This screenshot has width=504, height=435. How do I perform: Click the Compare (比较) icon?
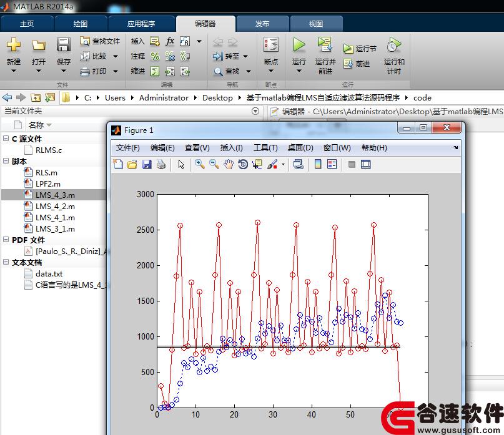[84, 56]
